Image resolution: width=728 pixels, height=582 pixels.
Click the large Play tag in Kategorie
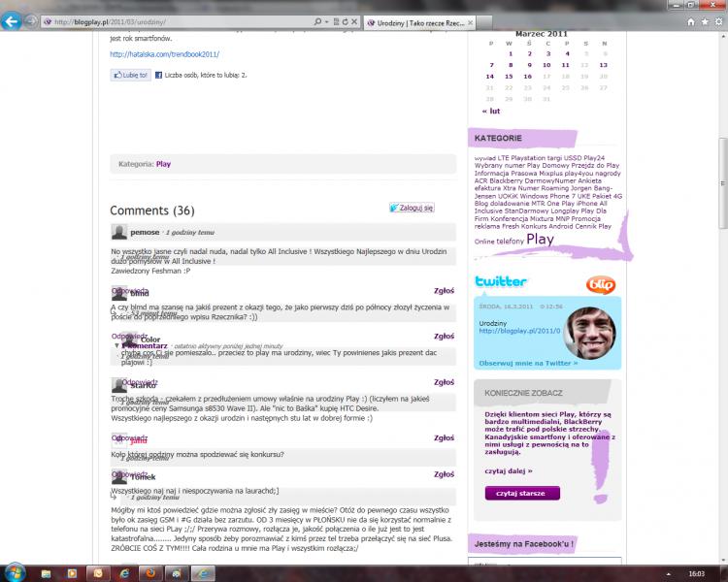(x=540, y=240)
